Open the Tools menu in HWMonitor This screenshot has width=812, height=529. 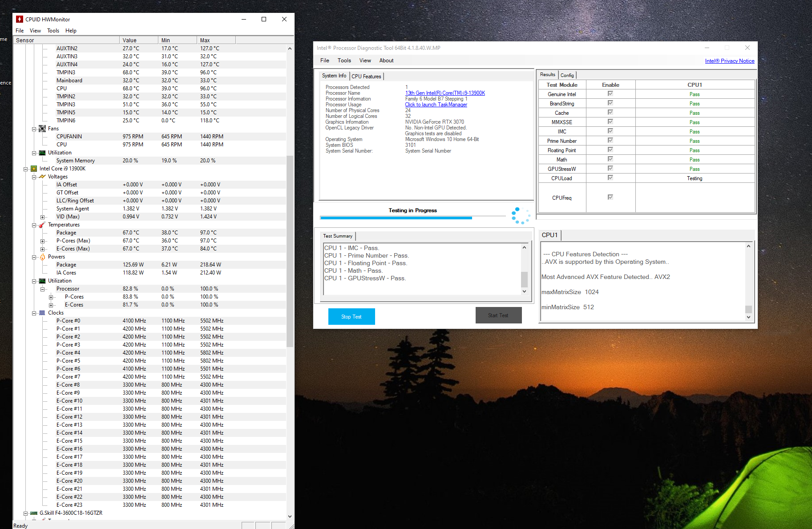click(x=53, y=31)
